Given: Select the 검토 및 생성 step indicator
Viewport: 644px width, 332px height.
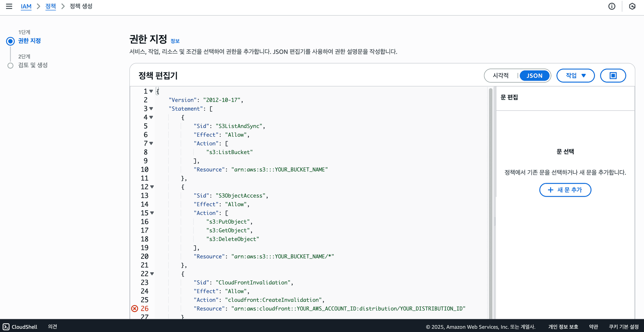Looking at the screenshot, I should pyautogui.click(x=10, y=65).
